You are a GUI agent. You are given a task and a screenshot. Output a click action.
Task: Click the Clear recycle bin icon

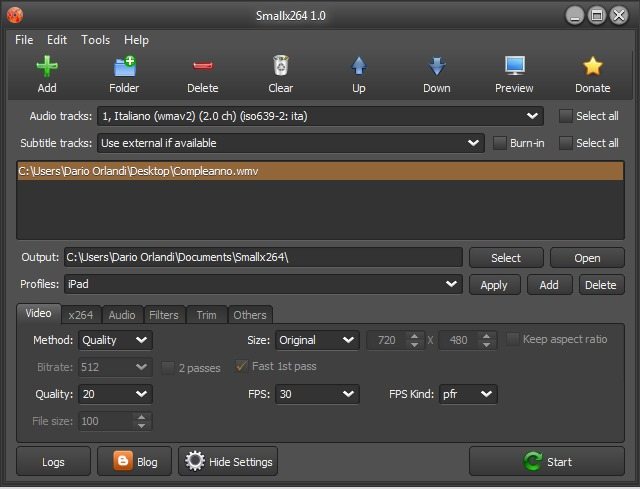[x=281, y=67]
